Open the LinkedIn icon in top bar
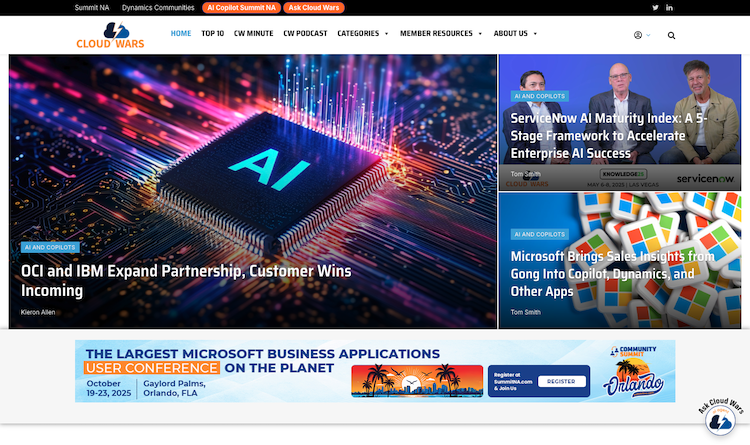The width and height of the screenshot is (750, 445). coord(669,8)
